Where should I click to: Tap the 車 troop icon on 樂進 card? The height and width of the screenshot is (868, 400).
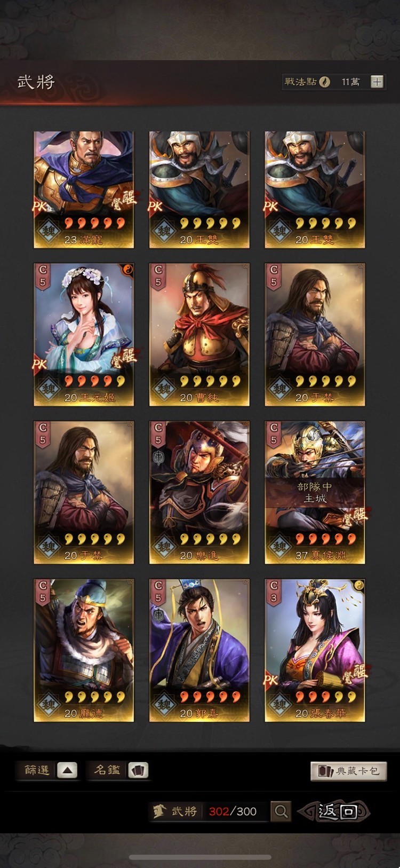click(x=158, y=457)
